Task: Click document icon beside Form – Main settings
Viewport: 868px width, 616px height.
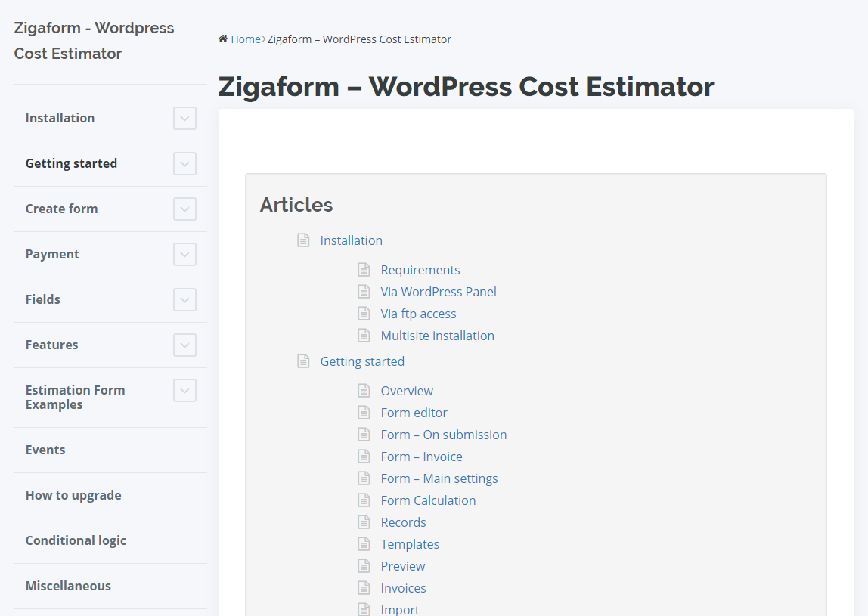Action: click(x=364, y=478)
